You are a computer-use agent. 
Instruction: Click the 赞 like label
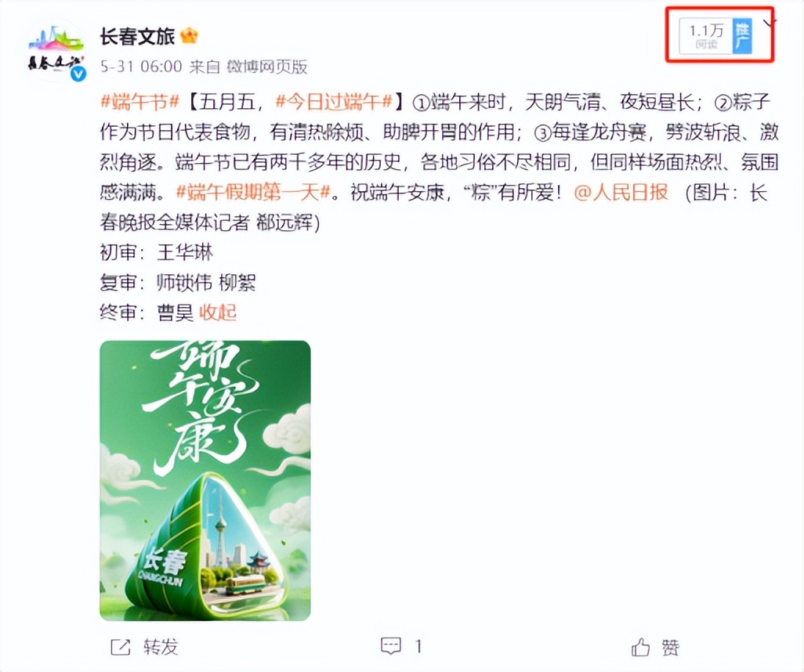pos(671,648)
